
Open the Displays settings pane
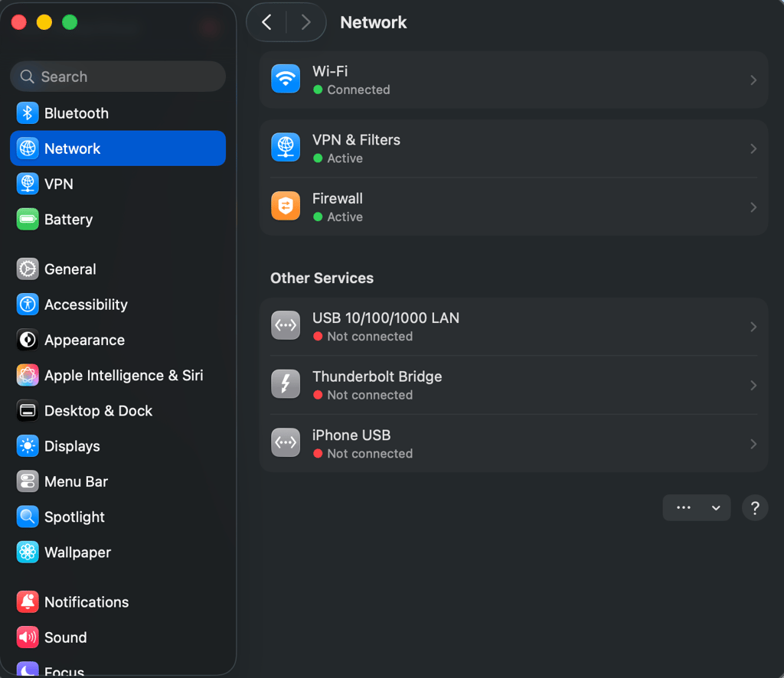tap(118, 446)
